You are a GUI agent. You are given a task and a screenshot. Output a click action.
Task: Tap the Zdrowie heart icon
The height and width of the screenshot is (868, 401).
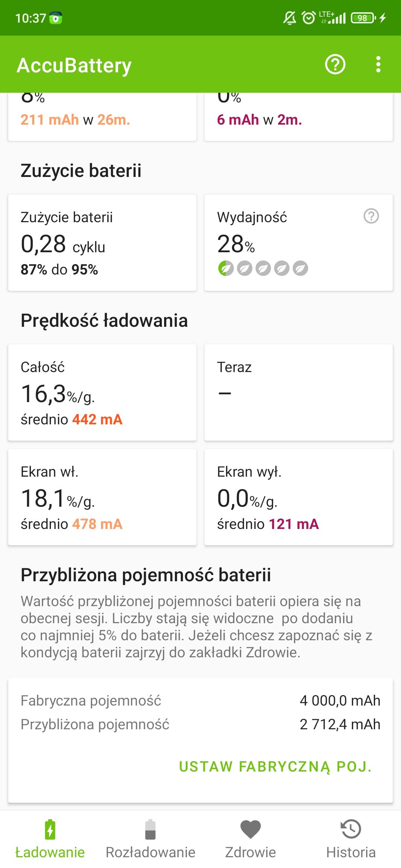pos(251,829)
